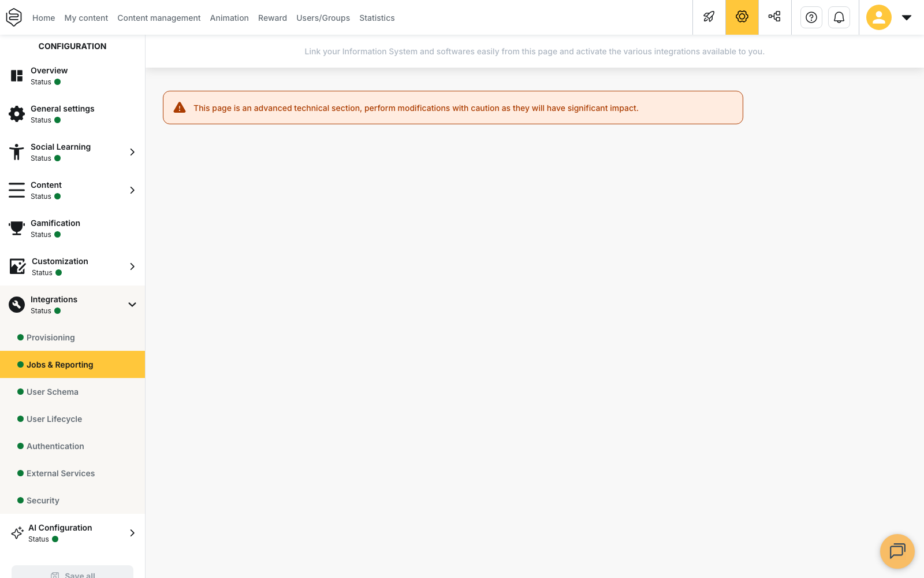Open the notifications bell
The width and height of the screenshot is (924, 578).
tap(839, 17)
